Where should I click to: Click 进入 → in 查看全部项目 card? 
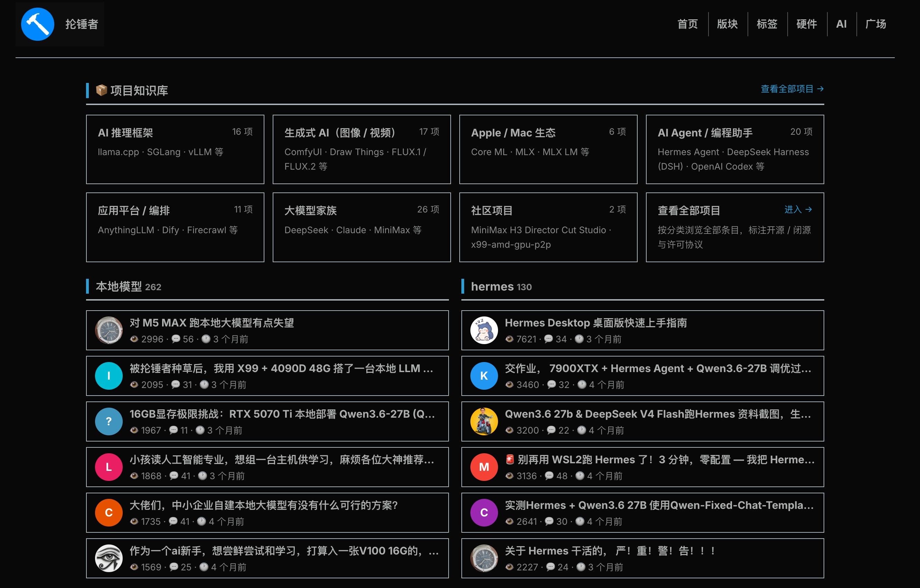tap(798, 209)
